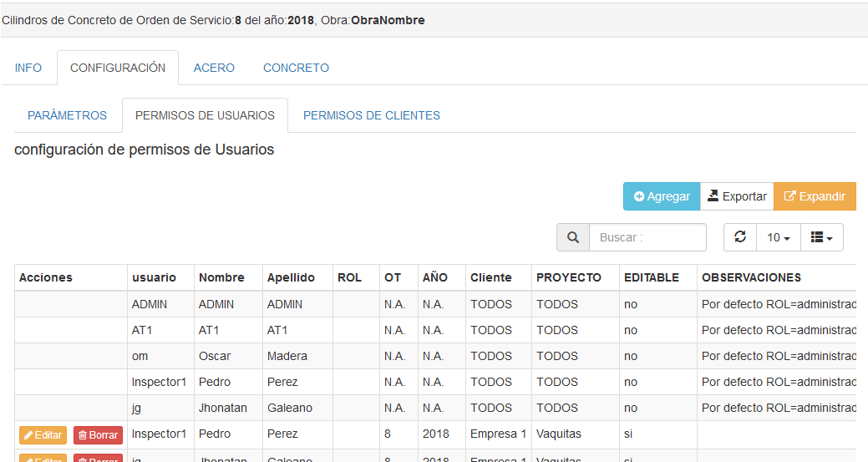Open the 10 rows per page dropdown

778,237
